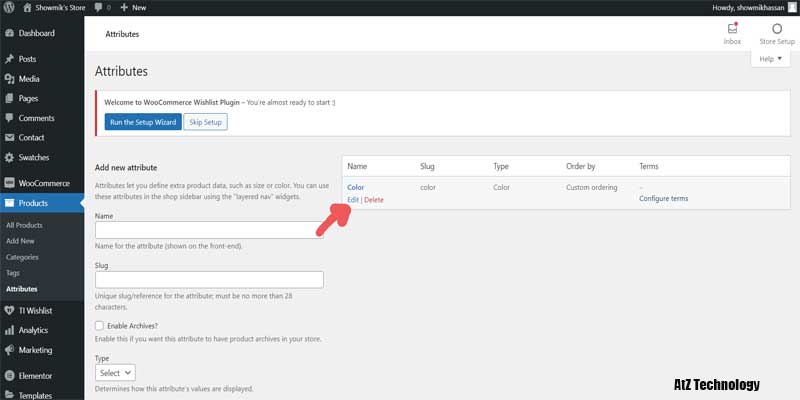
Task: Click the WordPress logo icon
Action: 9,7
